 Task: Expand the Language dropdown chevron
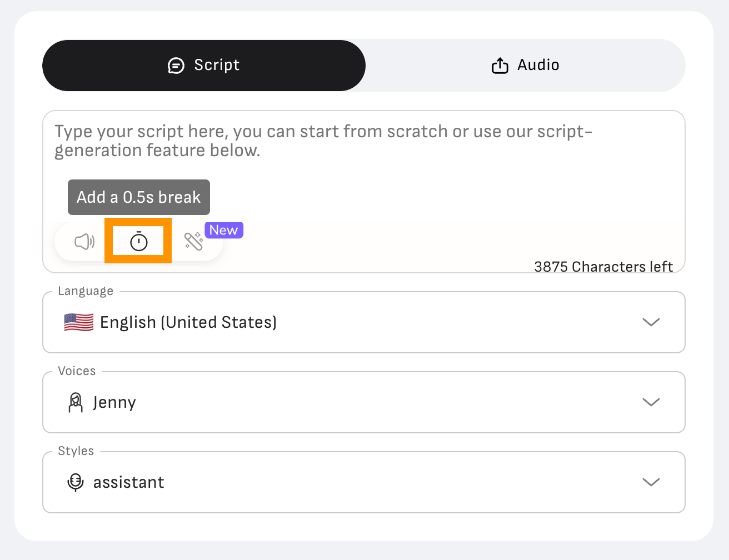click(x=651, y=322)
